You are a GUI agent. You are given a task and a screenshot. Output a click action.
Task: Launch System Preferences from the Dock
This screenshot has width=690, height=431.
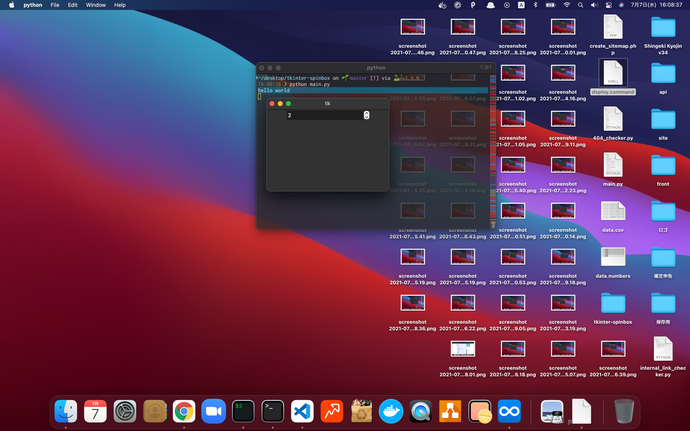pos(125,411)
